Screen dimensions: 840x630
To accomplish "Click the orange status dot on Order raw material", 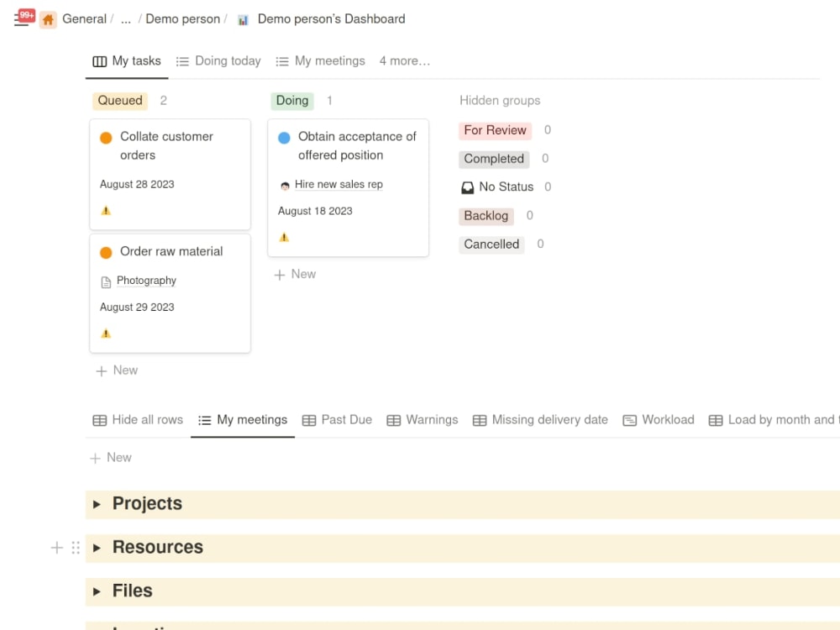I will point(106,252).
